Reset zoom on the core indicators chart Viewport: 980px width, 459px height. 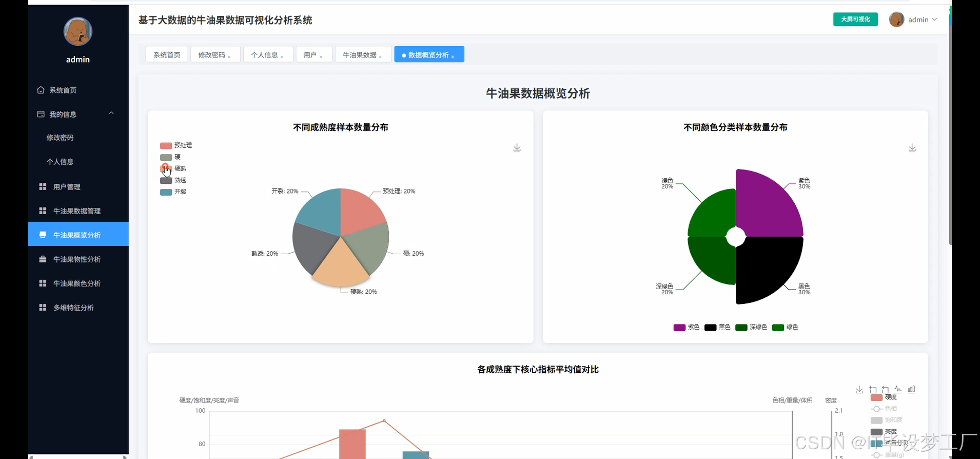pos(885,390)
